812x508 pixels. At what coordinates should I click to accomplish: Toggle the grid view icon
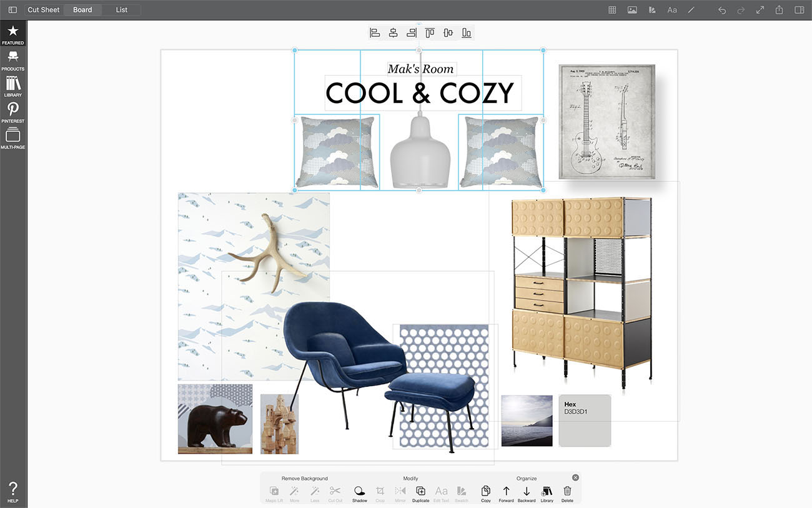point(613,10)
